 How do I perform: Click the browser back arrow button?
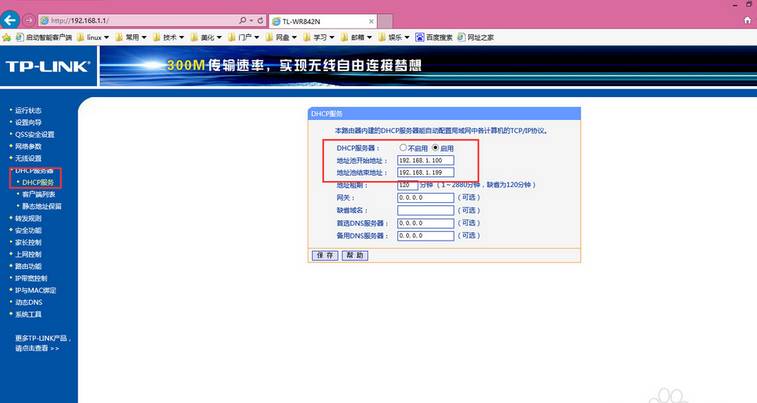(x=11, y=20)
